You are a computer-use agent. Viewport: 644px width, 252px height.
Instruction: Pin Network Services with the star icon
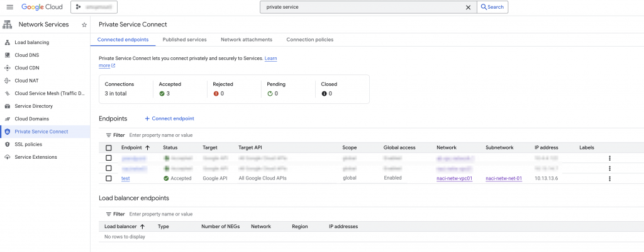(84, 25)
